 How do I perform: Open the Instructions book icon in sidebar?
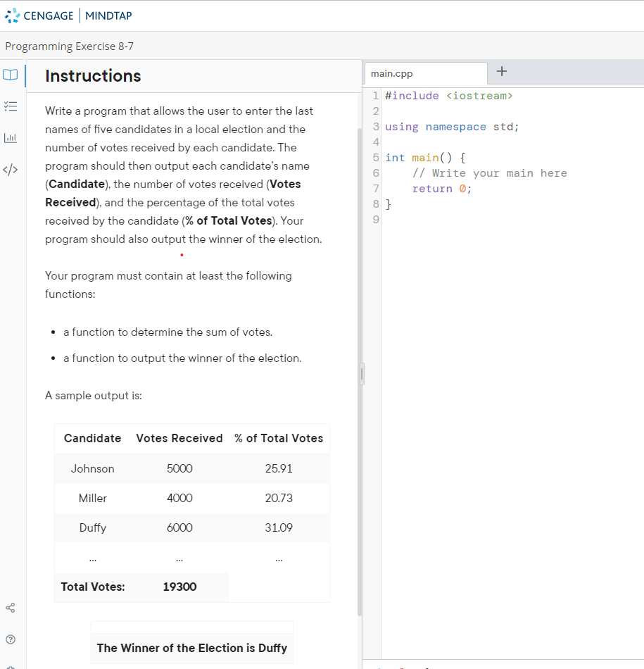tap(11, 75)
